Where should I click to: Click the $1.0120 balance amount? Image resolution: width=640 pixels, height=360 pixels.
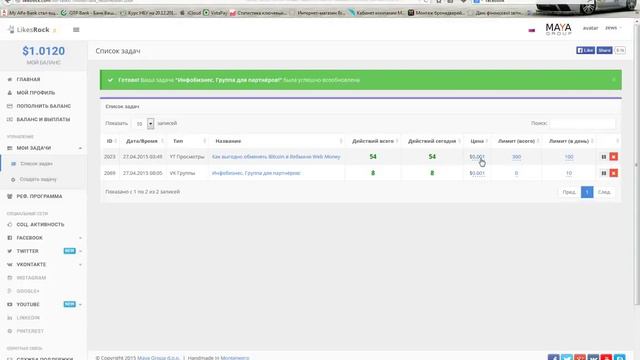pyautogui.click(x=43, y=51)
